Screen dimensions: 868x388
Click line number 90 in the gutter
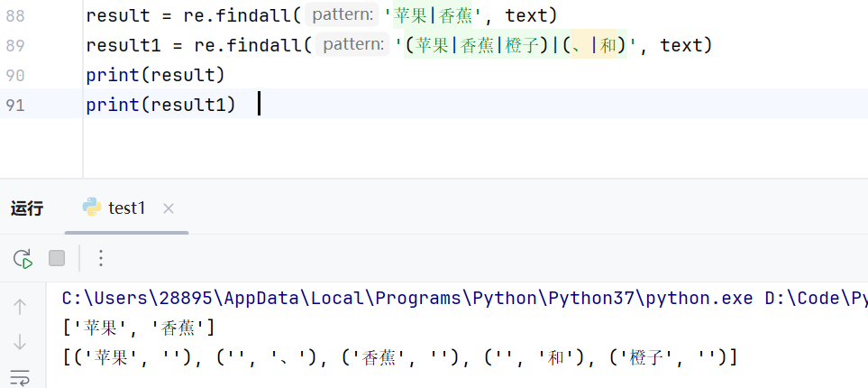(x=15, y=75)
